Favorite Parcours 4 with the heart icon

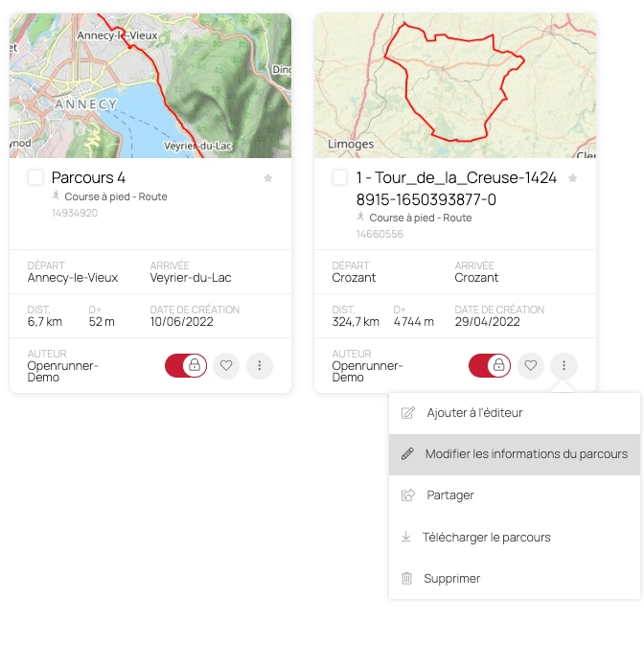(x=226, y=365)
